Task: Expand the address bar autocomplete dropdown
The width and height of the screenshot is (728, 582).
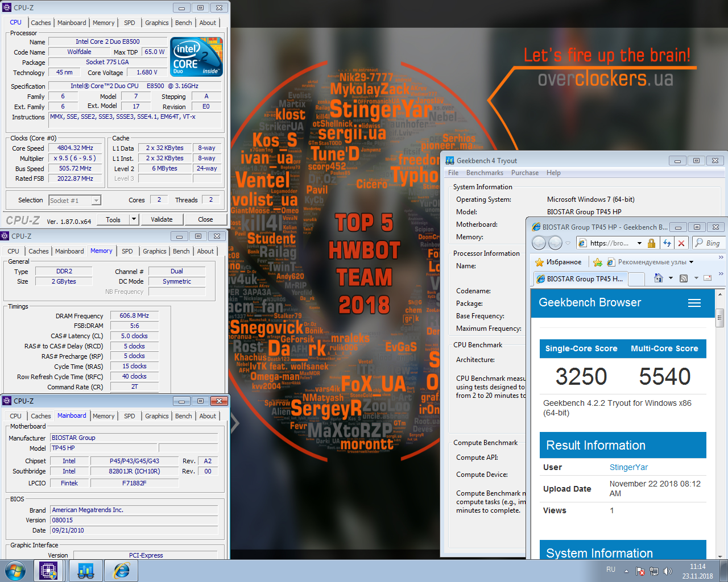Action: click(639, 243)
